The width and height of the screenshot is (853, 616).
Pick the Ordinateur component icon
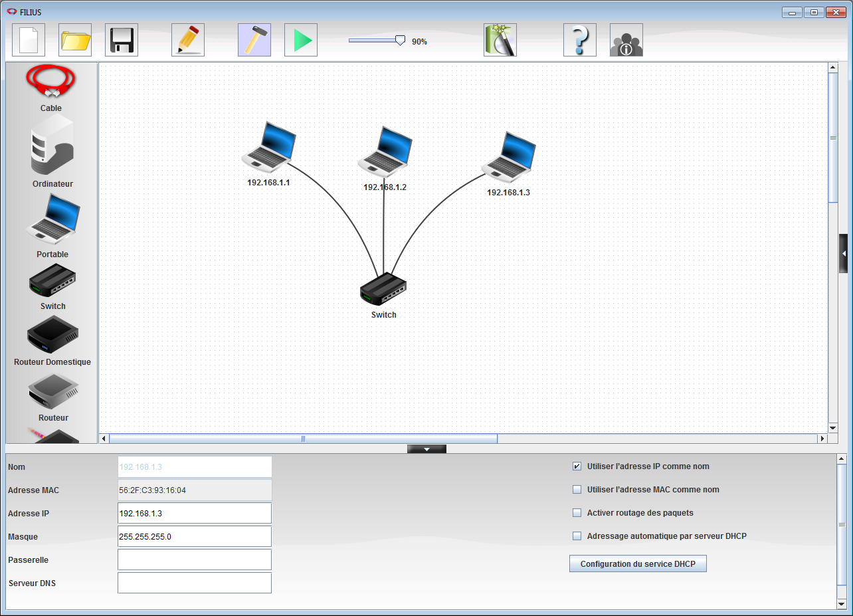click(52, 146)
